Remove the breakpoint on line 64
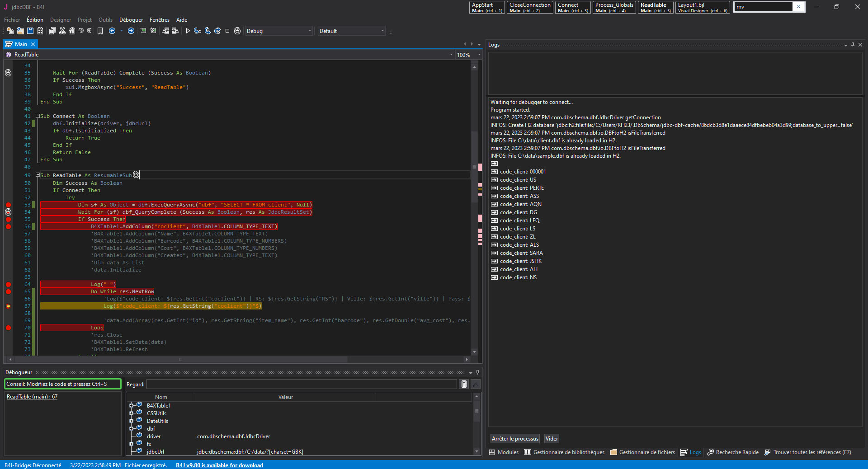 [x=8, y=284]
